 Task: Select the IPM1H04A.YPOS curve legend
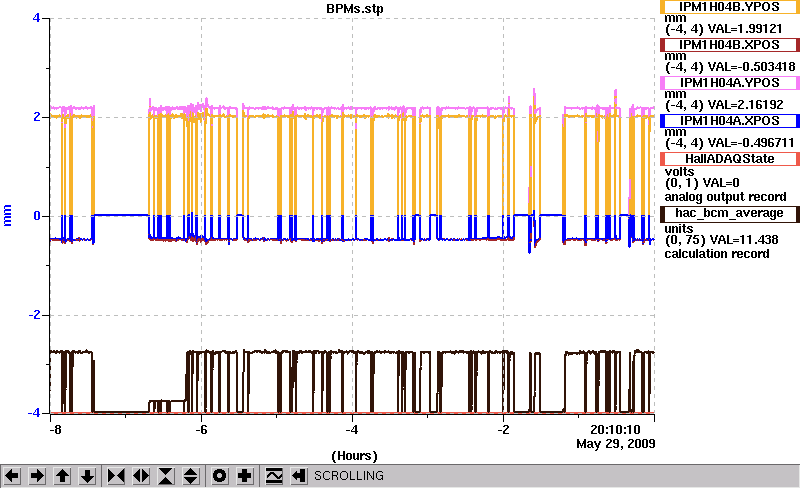(x=730, y=83)
